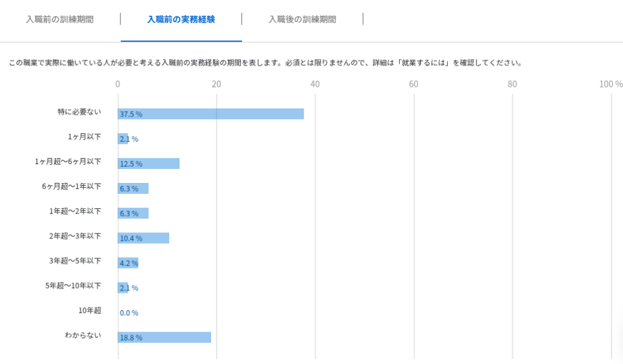
Task: Click the chart description text
Action: point(265,63)
